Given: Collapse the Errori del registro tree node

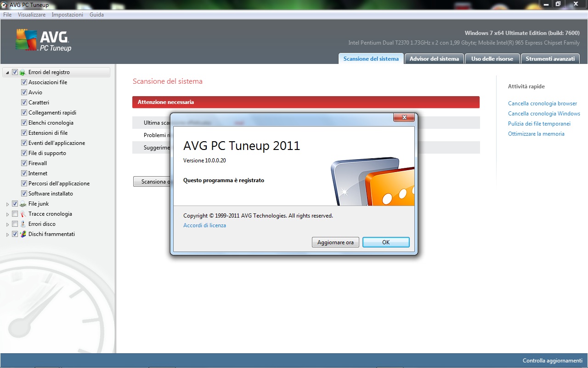Looking at the screenshot, I should tap(7, 73).
